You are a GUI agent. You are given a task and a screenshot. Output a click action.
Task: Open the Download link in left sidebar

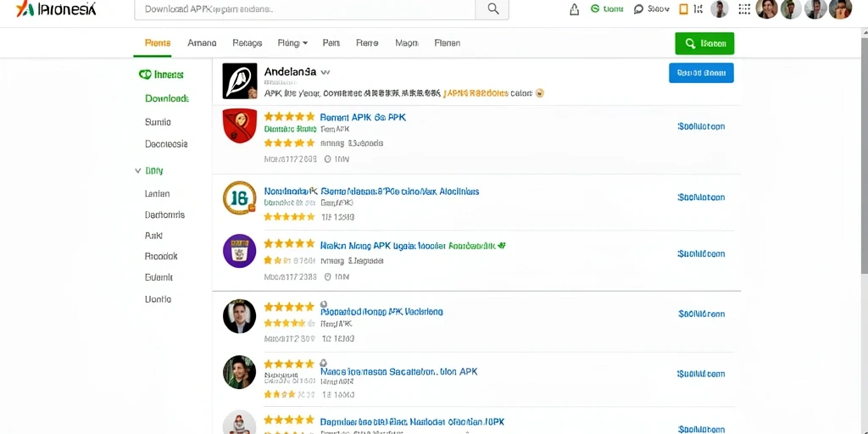tap(167, 98)
